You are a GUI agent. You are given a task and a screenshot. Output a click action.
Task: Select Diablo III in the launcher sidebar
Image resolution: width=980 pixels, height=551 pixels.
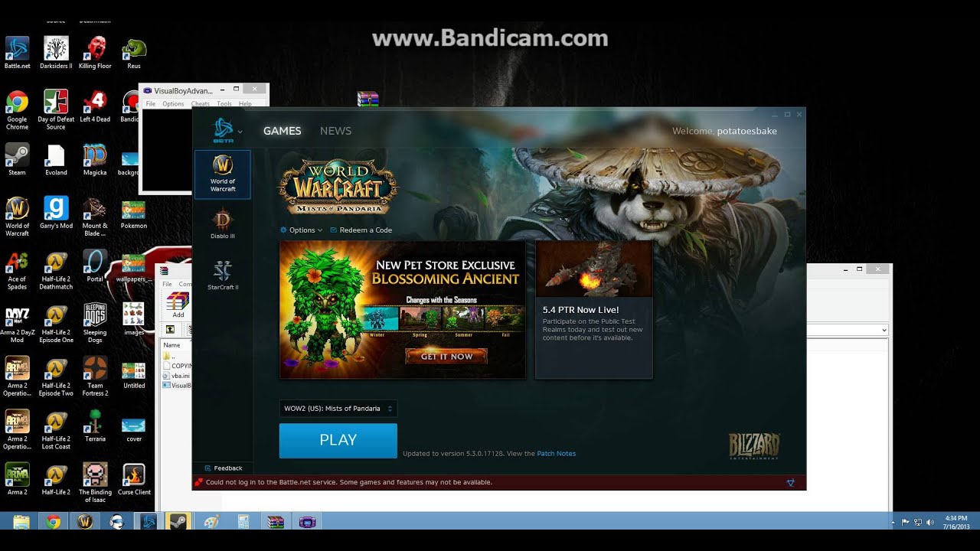[223, 223]
